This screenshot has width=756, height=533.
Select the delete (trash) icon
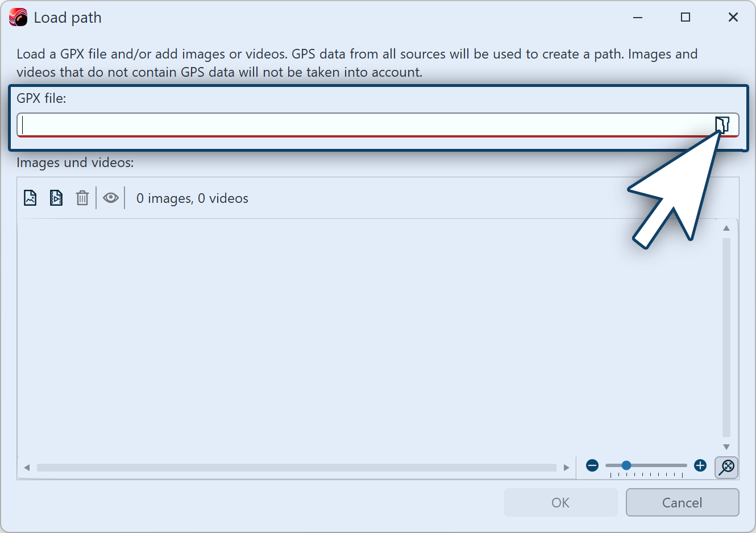(x=82, y=197)
